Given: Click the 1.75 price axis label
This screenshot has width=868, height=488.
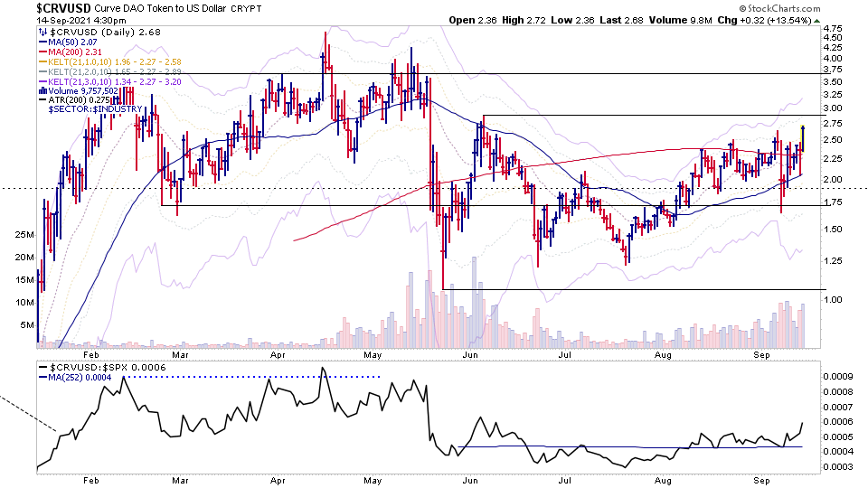Looking at the screenshot, I should tap(833, 202).
